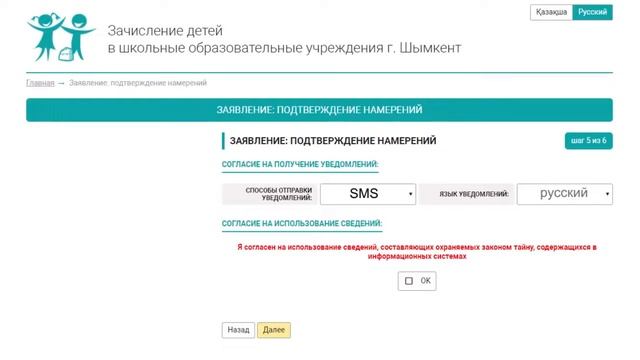The height and width of the screenshot is (360, 640).
Task: Click the children logo icon
Action: coord(61,37)
